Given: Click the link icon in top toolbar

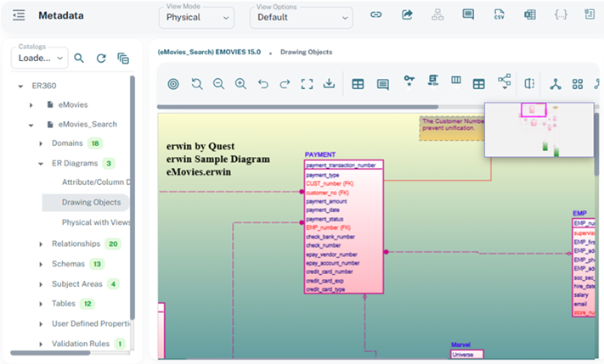Looking at the screenshot, I should click(376, 14).
